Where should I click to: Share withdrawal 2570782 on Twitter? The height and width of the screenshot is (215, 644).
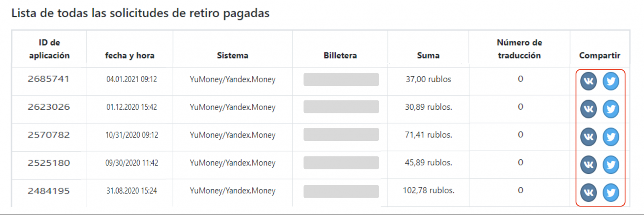point(611,137)
